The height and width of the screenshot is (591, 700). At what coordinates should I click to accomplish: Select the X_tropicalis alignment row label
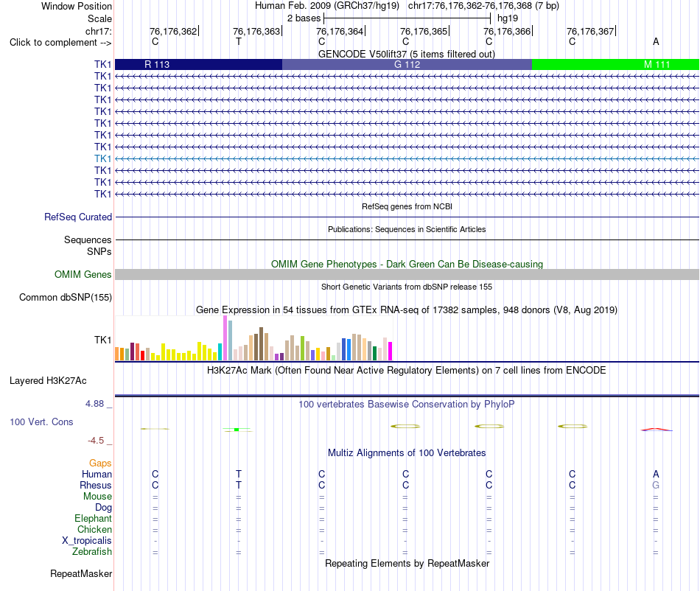[x=87, y=541]
